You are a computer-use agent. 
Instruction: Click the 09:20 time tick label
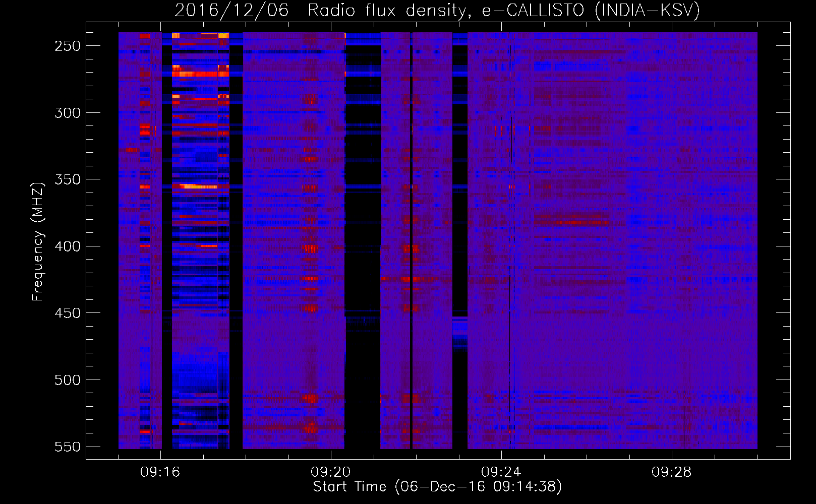point(331,472)
